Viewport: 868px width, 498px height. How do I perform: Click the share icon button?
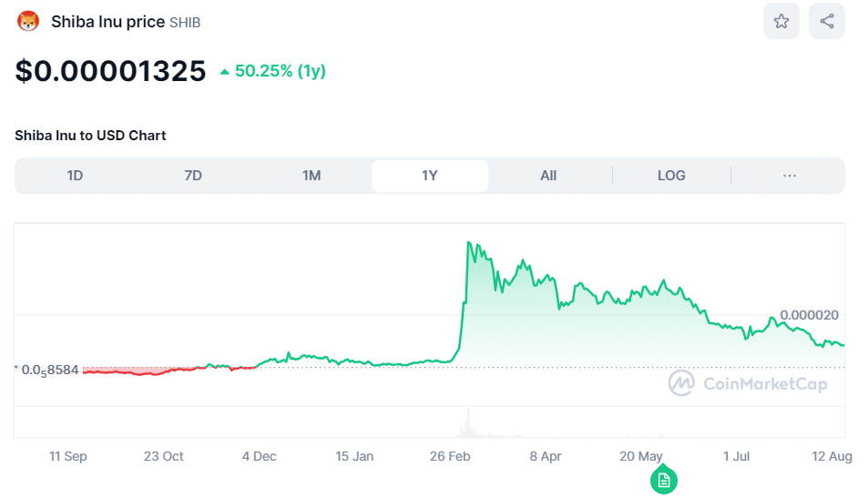(x=826, y=22)
